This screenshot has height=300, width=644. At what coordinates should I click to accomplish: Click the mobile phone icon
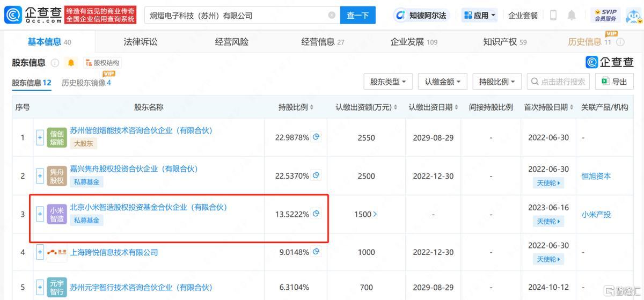[553, 16]
